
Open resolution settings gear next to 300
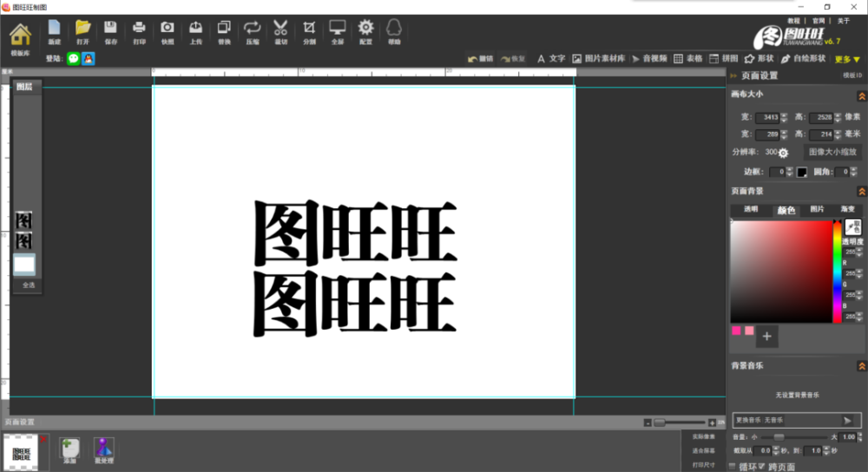783,153
